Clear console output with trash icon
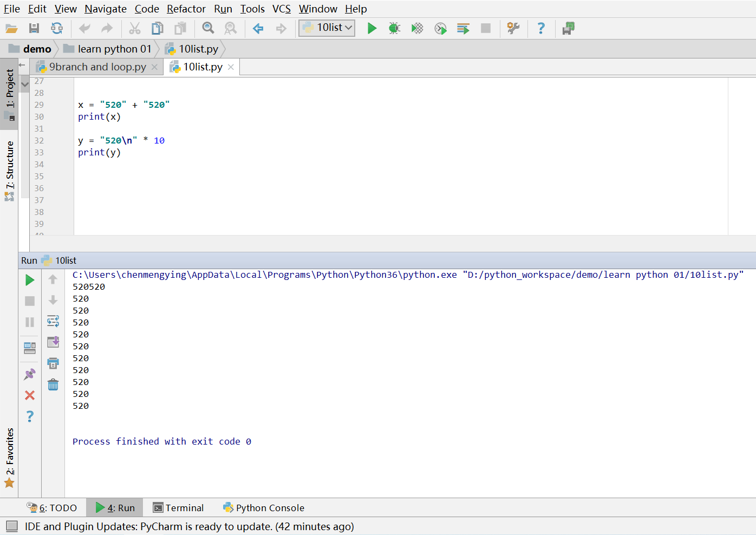The image size is (756, 535). click(x=53, y=384)
